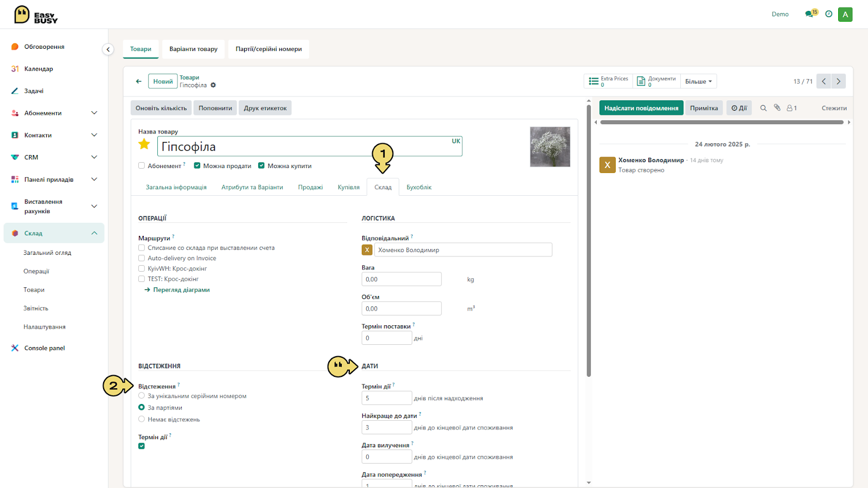
Task: Go to the next record arrow
Action: point(838,81)
